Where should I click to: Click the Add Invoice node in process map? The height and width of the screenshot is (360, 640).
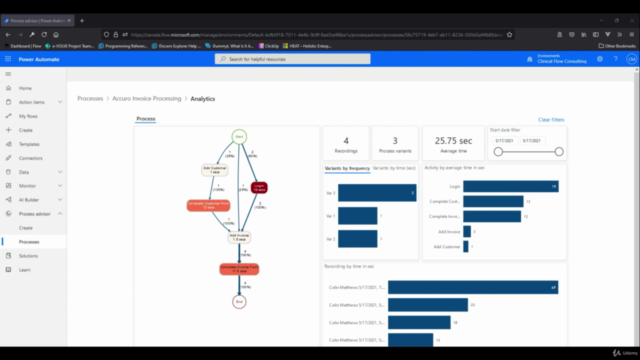(x=239, y=237)
